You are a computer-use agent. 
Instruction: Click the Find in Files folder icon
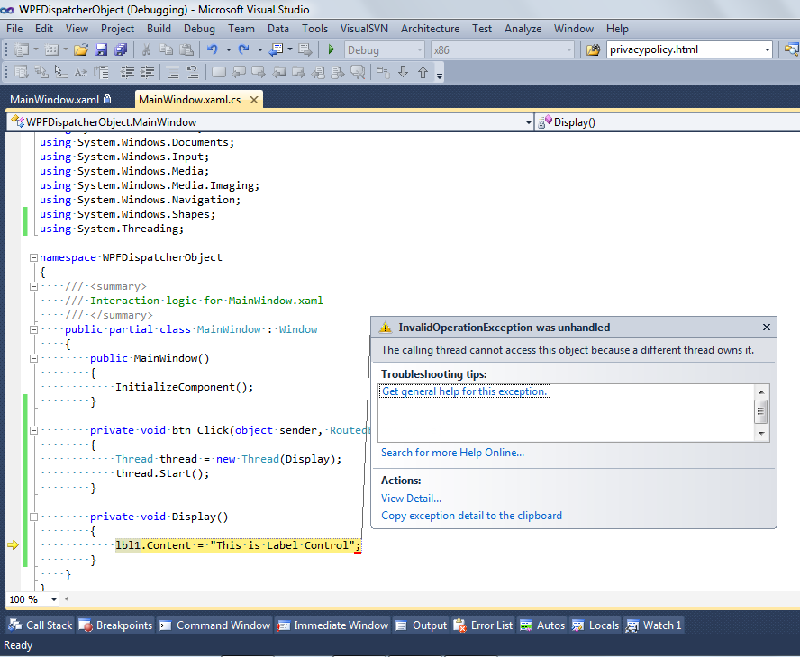pyautogui.click(x=592, y=50)
